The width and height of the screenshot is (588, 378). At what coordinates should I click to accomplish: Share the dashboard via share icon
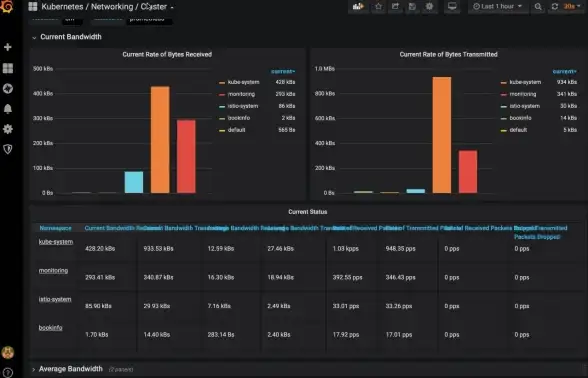(395, 6)
